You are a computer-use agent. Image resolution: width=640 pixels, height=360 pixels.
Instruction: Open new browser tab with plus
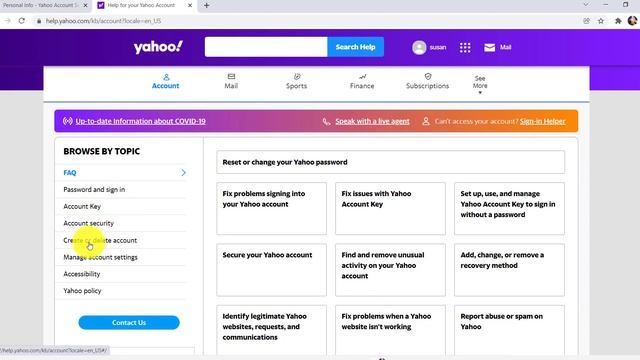click(x=207, y=5)
